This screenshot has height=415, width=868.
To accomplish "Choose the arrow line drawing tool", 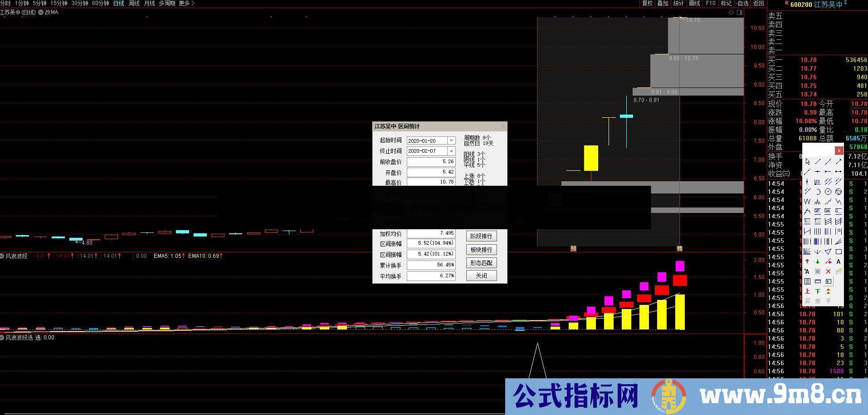I will click(x=839, y=162).
